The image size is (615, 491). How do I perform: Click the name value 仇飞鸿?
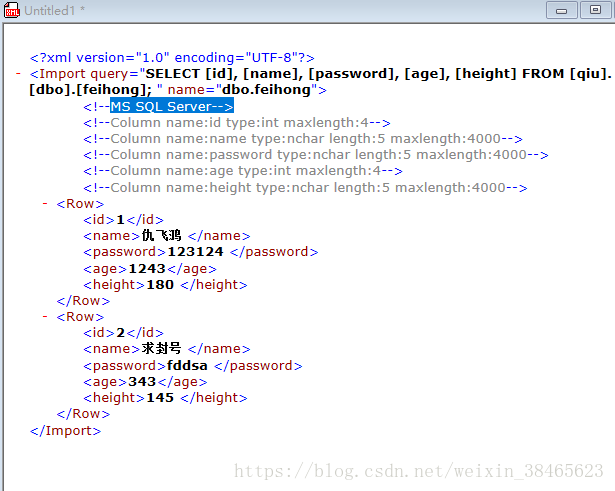pyautogui.click(x=161, y=236)
